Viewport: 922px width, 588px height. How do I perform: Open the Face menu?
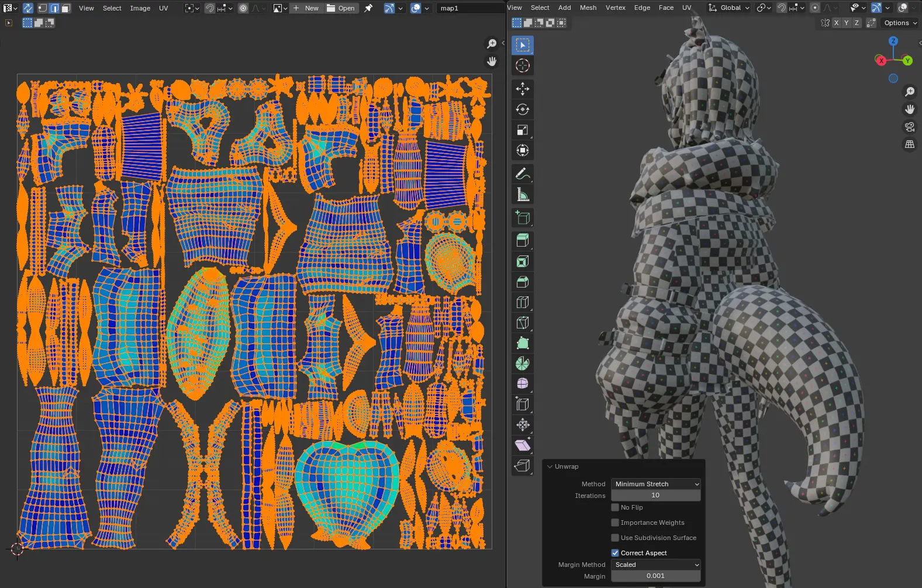(x=666, y=8)
